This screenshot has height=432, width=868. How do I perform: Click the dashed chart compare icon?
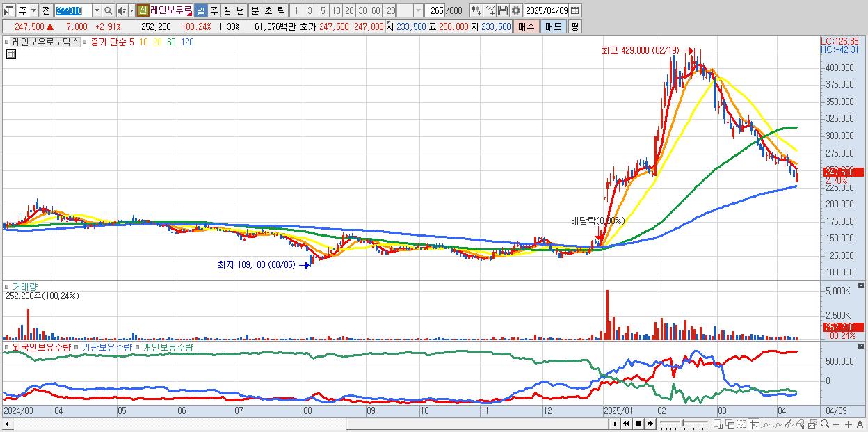click(x=741, y=424)
